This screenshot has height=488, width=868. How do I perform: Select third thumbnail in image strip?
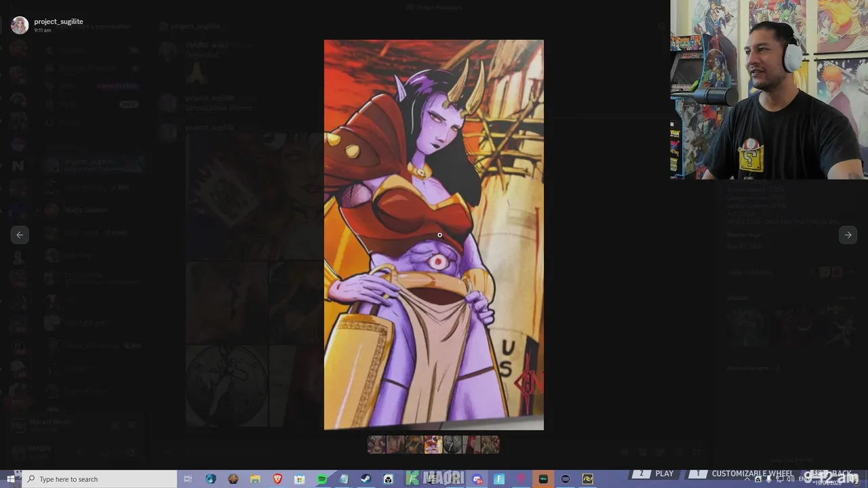tap(414, 445)
